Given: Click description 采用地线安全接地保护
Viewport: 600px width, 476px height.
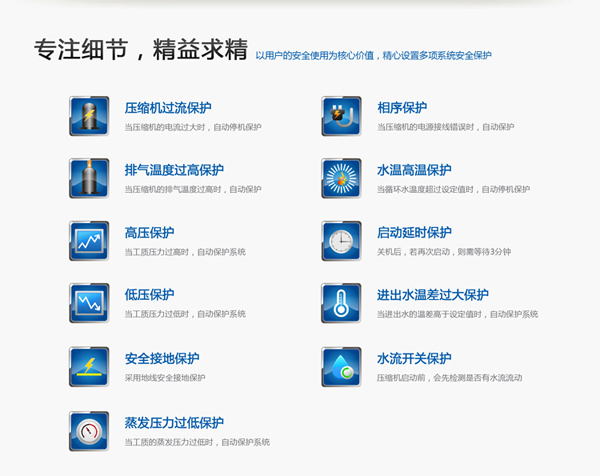Looking at the screenshot, I should 165,378.
